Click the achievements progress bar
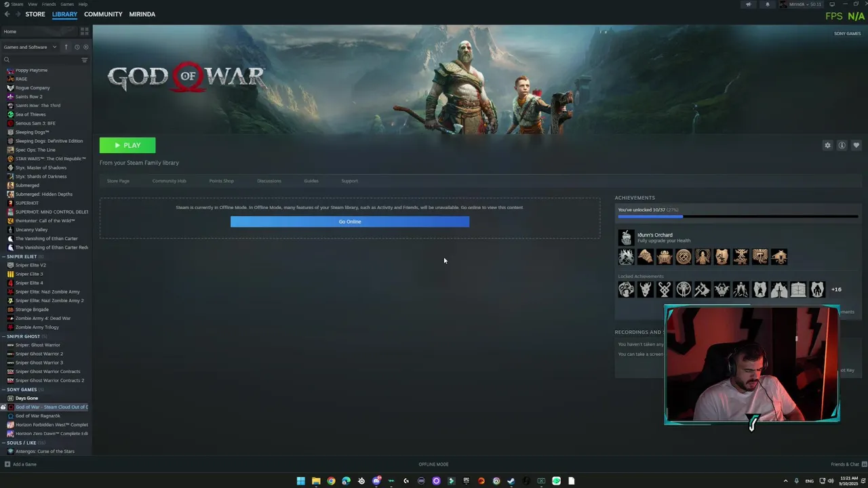The width and height of the screenshot is (868, 488). click(738, 217)
